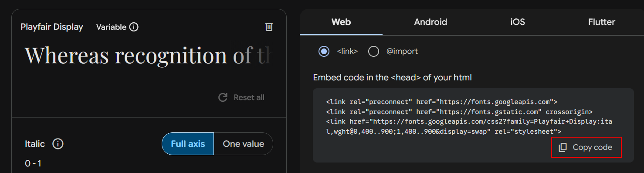This screenshot has height=173, width=644.
Task: Choose the <link> radio option
Action: (x=324, y=52)
